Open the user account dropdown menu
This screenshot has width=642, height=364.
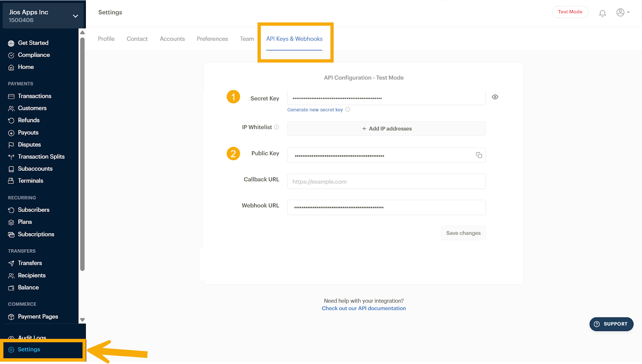coord(623,12)
